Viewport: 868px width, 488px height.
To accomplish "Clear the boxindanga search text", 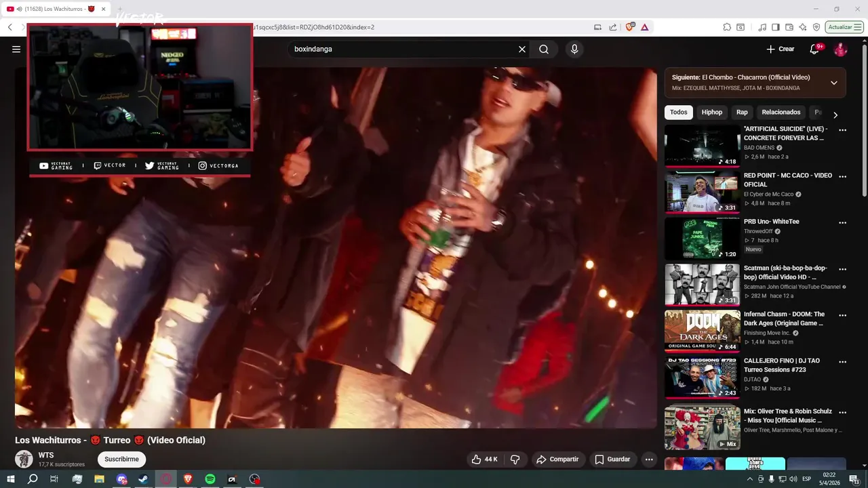I will tap(522, 49).
